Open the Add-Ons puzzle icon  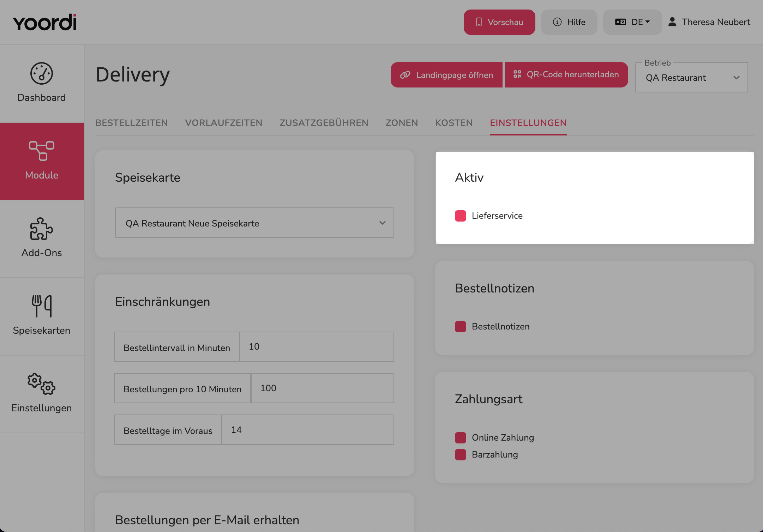42,229
